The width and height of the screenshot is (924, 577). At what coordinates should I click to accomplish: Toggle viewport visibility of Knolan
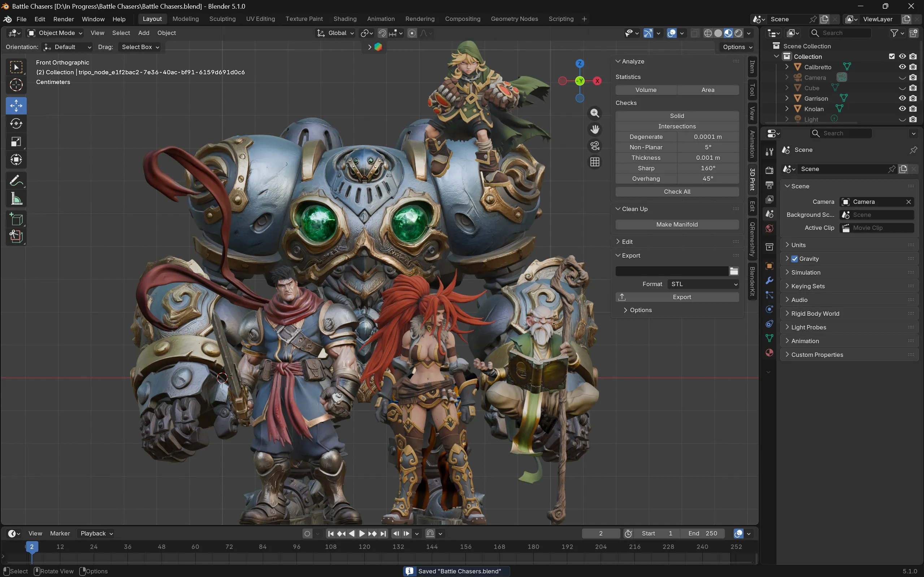coord(902,109)
